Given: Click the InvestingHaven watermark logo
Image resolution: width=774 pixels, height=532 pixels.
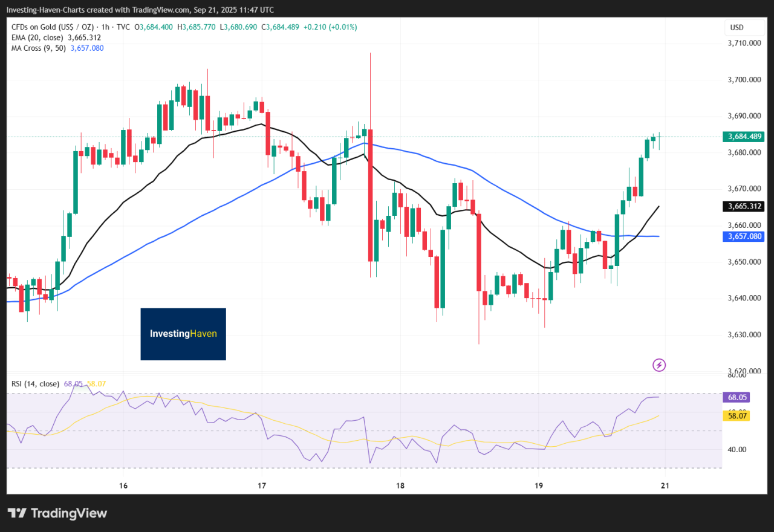Looking at the screenshot, I should [x=183, y=334].
